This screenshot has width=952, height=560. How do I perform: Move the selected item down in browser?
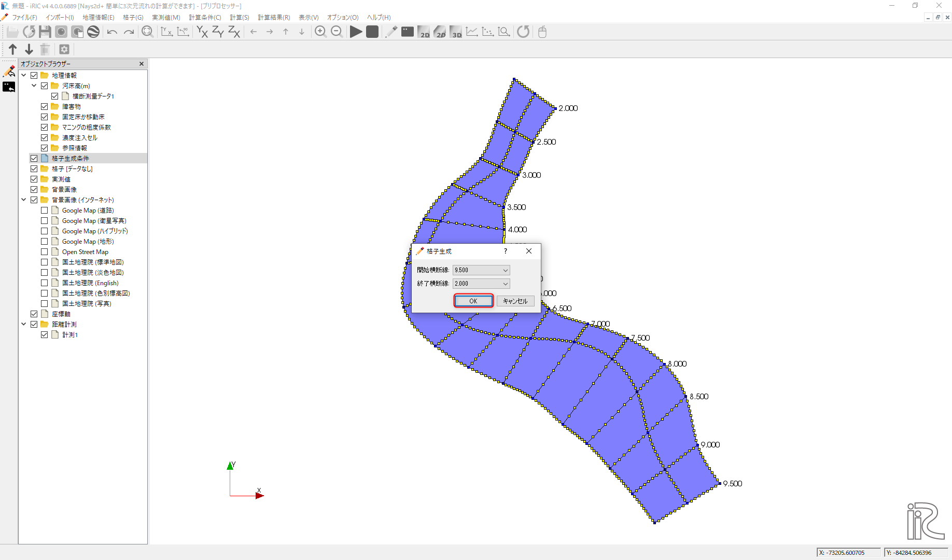click(29, 49)
